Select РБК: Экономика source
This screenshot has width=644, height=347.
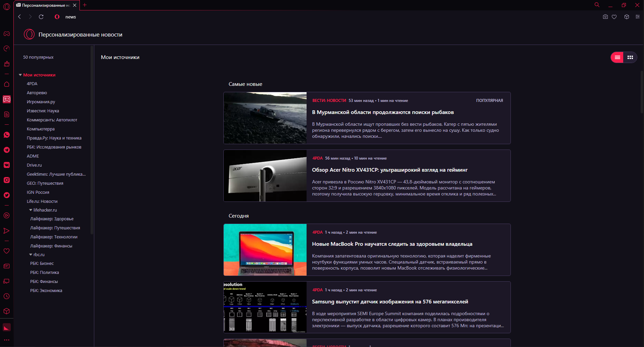click(x=46, y=291)
